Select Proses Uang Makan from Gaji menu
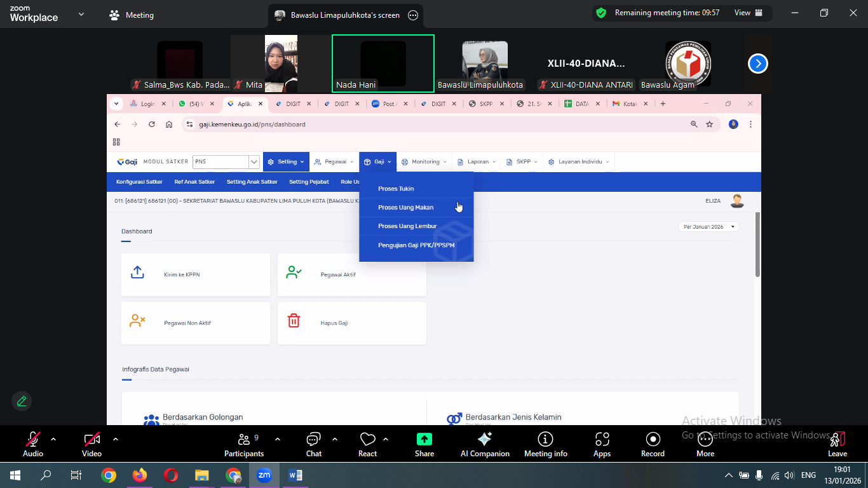 click(x=405, y=208)
